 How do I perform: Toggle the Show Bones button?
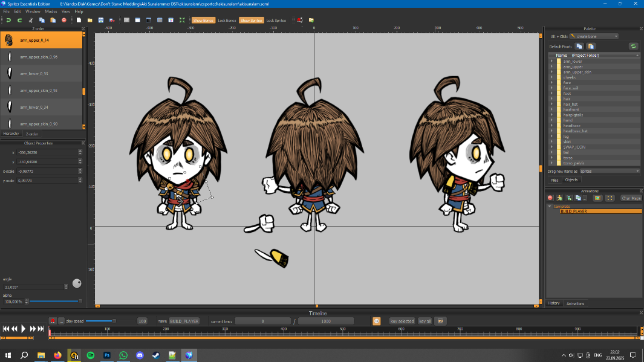[x=203, y=20]
